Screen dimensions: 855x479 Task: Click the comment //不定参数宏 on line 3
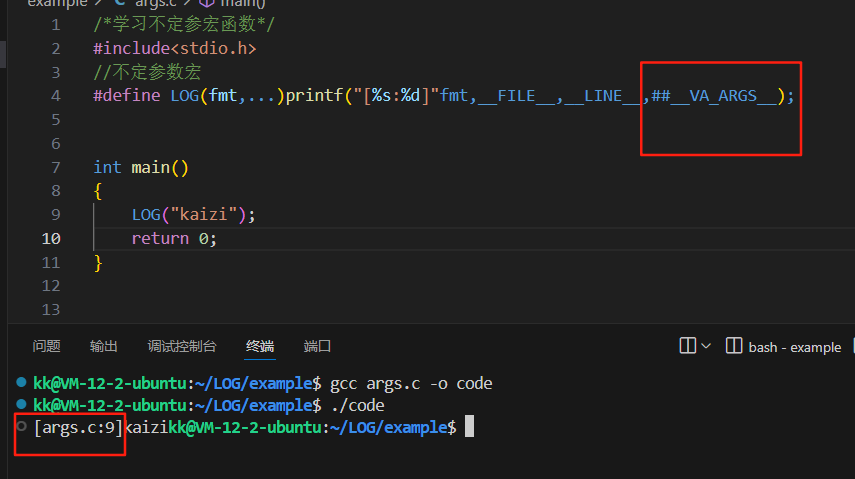click(x=147, y=72)
